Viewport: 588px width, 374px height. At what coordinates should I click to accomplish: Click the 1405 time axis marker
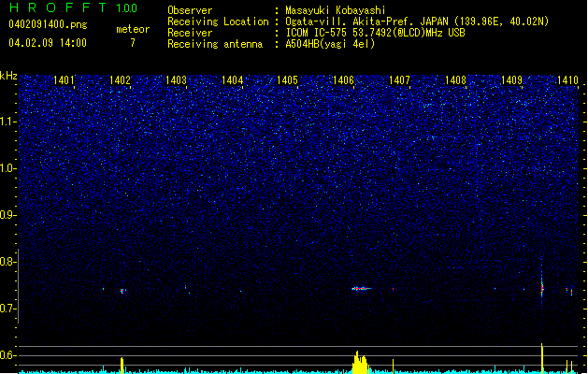[287, 80]
